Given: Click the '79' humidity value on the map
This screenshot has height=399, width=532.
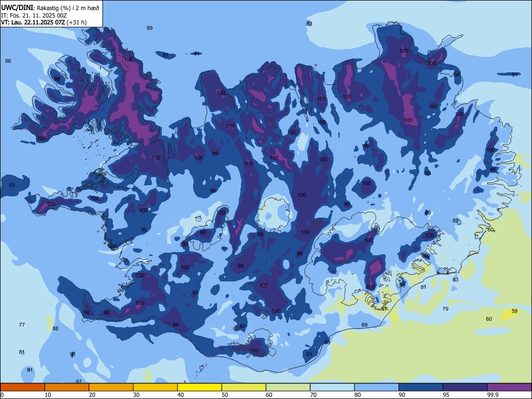Looking at the screenshot, I should [x=445, y=309].
